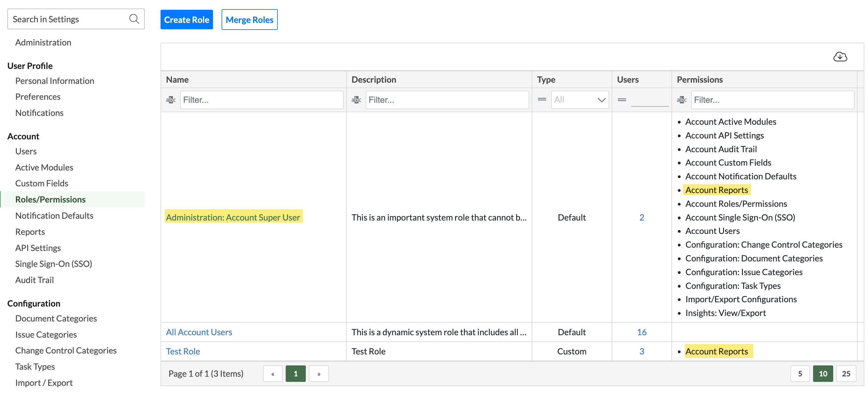868x402 pixels.
Task: Click Configuration: Task Types permission entry
Action: coord(732,285)
